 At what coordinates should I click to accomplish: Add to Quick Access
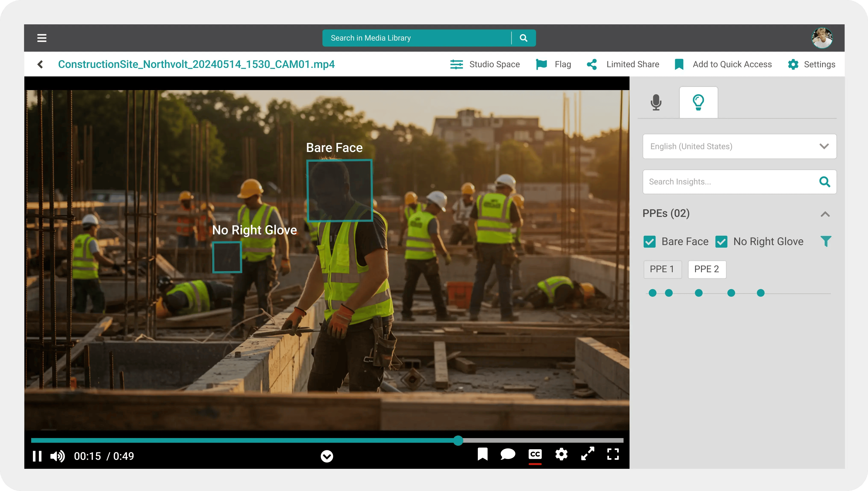coord(723,64)
